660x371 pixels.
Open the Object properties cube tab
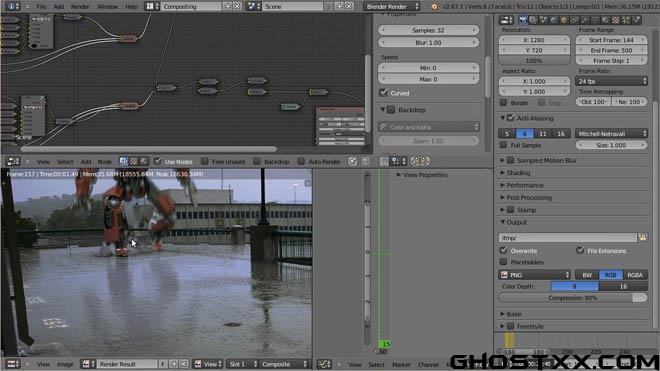564,20
